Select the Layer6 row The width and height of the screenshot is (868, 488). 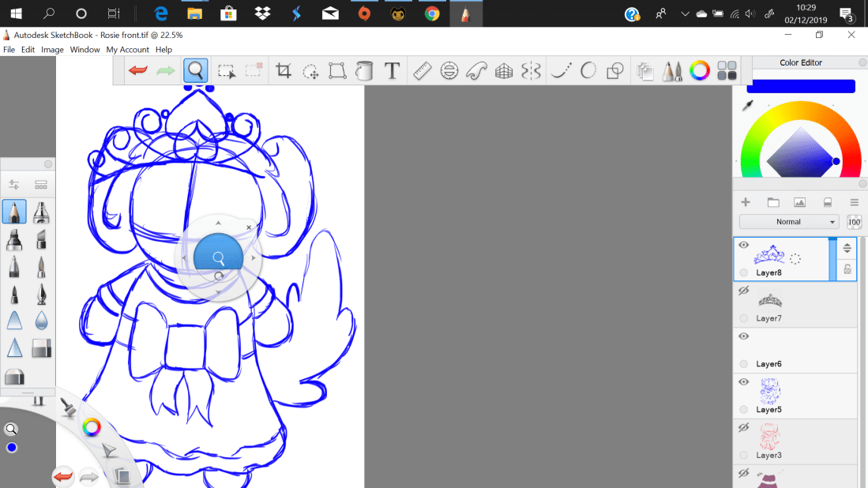point(794,351)
